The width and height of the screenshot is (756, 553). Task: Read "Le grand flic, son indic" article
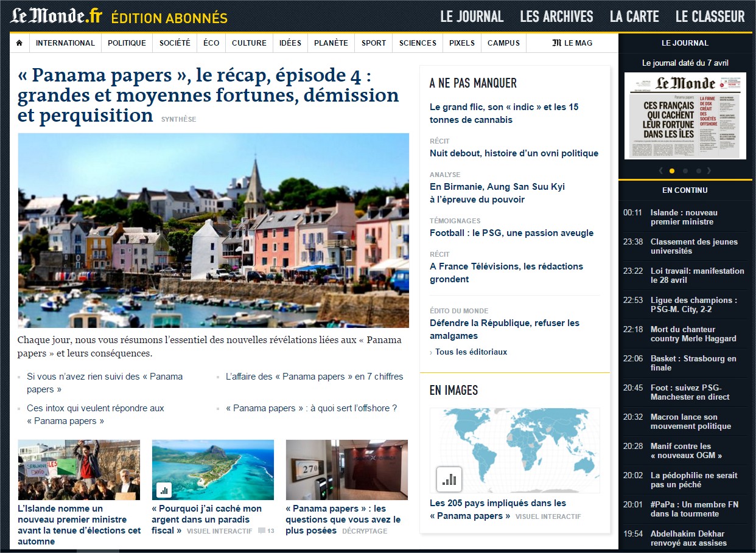click(x=504, y=113)
